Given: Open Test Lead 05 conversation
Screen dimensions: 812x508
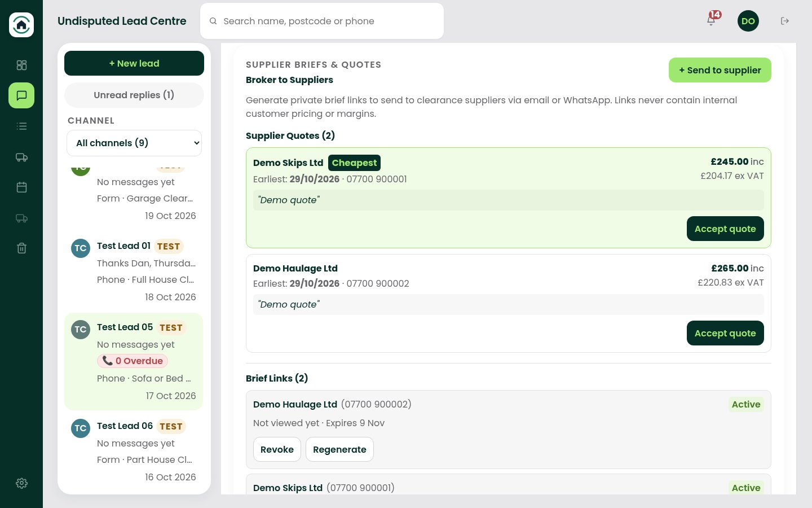Looking at the screenshot, I should pos(134,361).
